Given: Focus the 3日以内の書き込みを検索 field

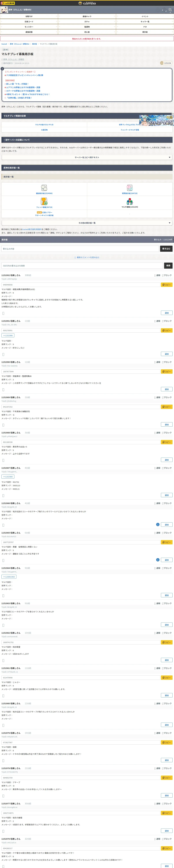Looking at the screenshot, I should [x=82, y=265].
